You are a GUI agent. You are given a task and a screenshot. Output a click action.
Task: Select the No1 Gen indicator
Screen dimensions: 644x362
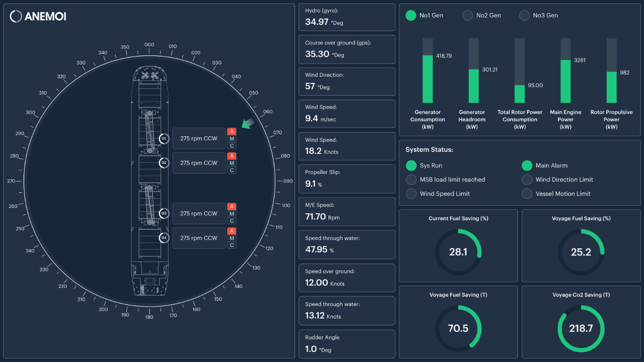tap(411, 16)
